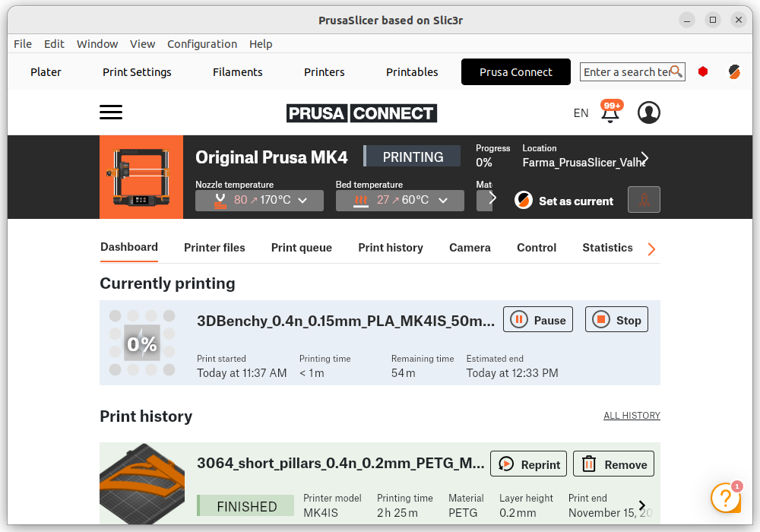
Task: Focus the Enter a search term field
Action: pos(632,71)
